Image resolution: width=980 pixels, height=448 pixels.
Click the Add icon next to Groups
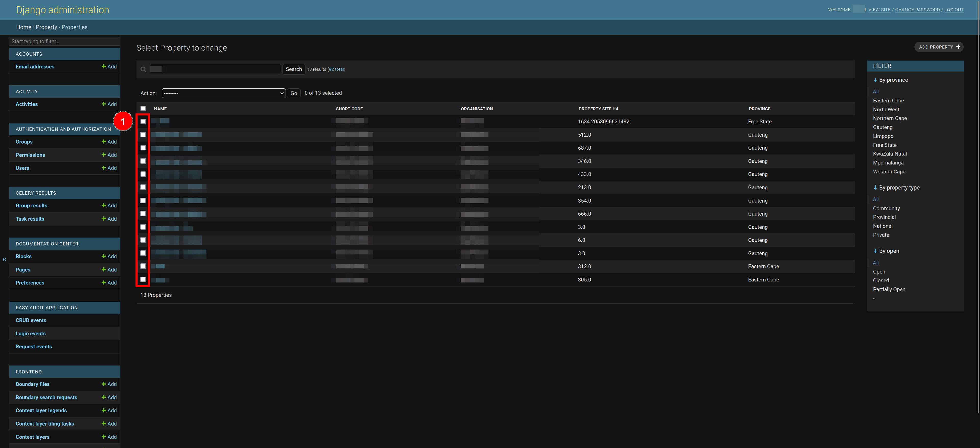[x=103, y=142]
